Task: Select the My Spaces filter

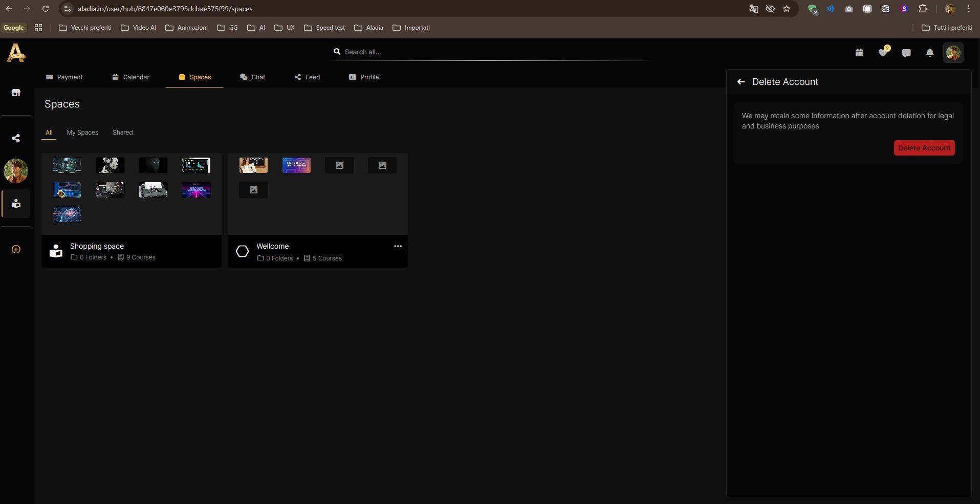Action: point(82,133)
